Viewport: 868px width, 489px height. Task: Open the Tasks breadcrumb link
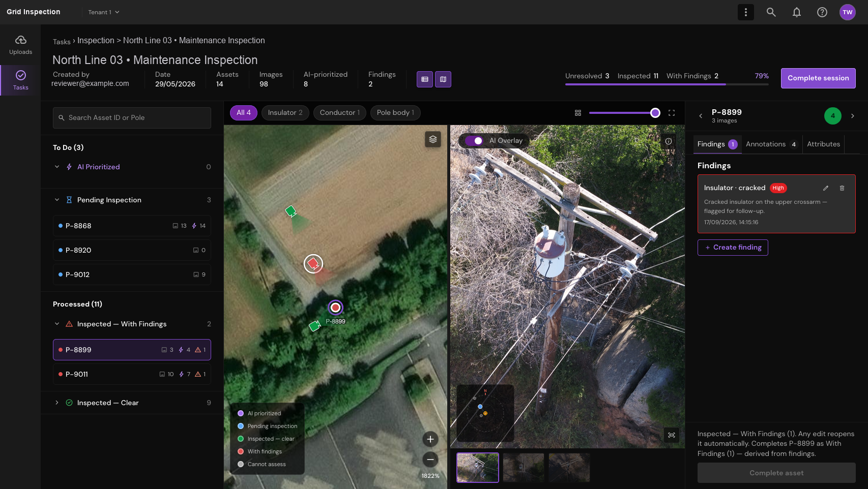[x=62, y=42]
